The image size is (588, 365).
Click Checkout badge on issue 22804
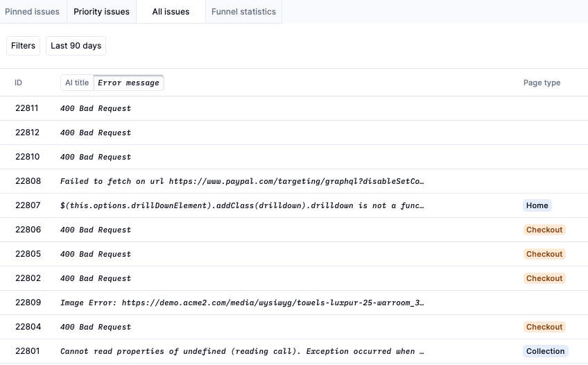544,327
